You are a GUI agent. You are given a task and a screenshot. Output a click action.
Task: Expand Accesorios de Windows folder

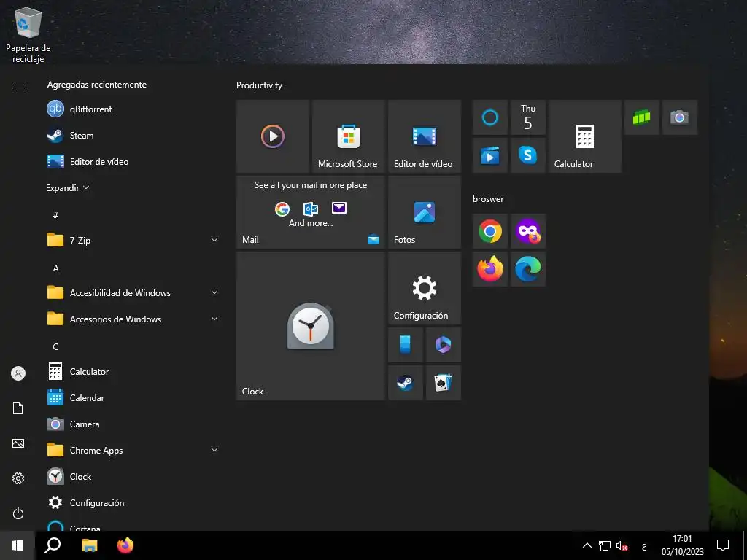point(132,319)
